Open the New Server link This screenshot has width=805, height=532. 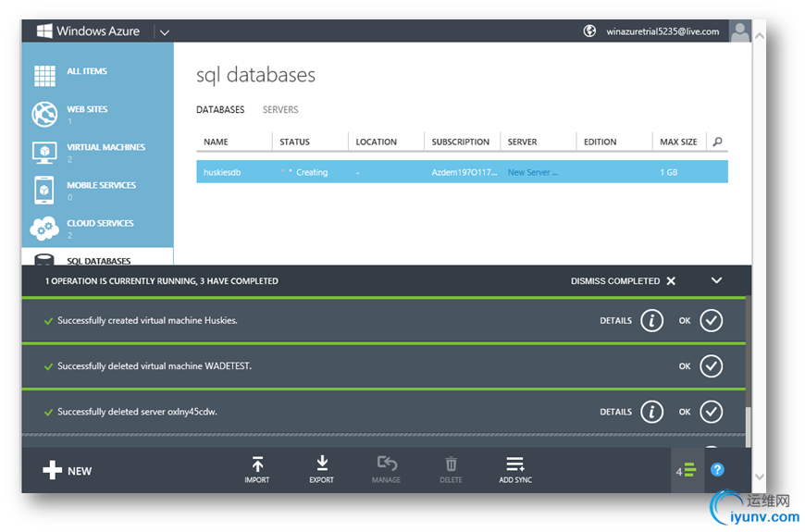click(x=532, y=172)
